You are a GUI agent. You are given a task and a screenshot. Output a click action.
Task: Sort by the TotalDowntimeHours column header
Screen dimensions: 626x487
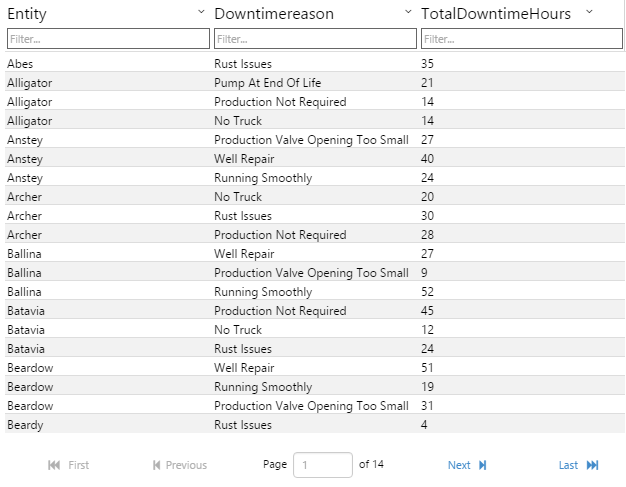pos(496,14)
